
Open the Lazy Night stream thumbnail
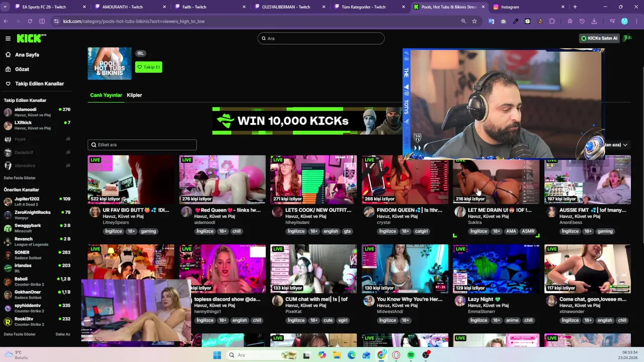pyautogui.click(x=496, y=268)
